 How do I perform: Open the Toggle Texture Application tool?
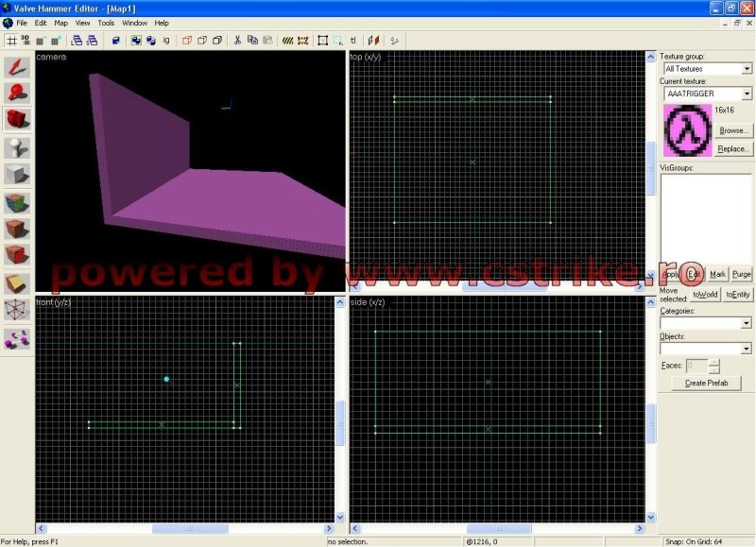coord(17,201)
